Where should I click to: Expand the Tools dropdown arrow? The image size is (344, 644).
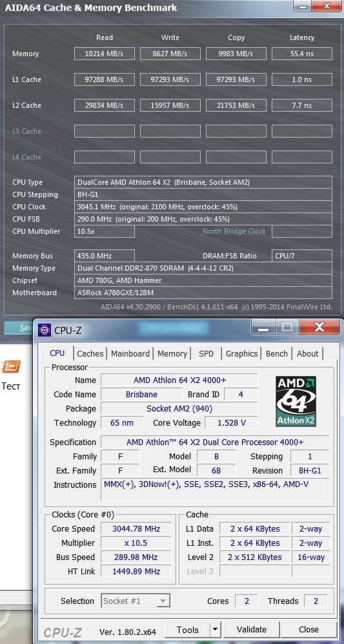click(216, 630)
